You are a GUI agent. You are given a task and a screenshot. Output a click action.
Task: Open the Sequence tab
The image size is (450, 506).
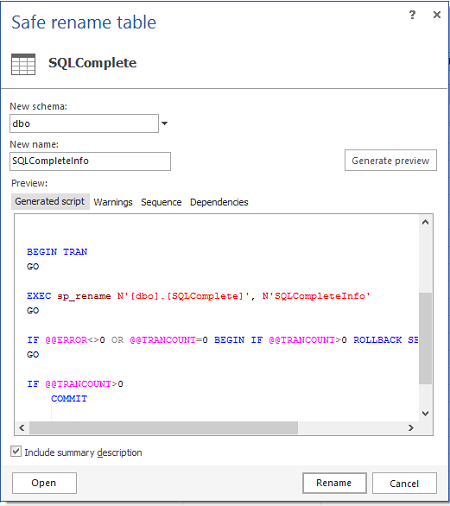click(161, 202)
